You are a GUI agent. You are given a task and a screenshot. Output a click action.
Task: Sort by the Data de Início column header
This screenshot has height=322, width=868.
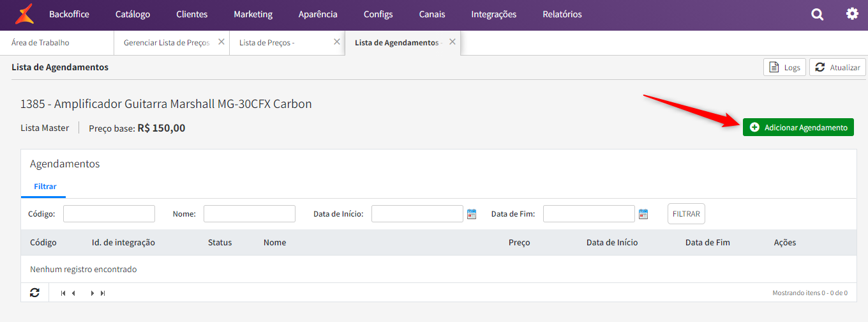(x=612, y=243)
